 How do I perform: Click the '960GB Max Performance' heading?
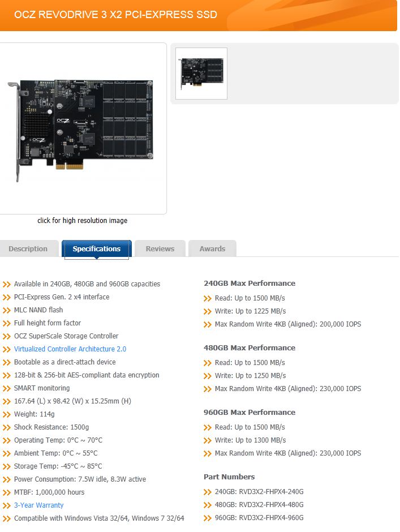[x=250, y=412]
